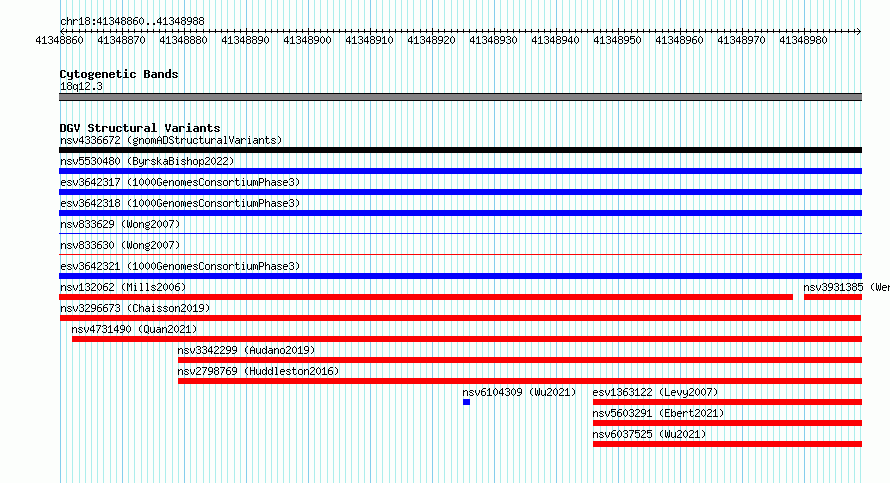This screenshot has width=890, height=483.
Task: Open nsv833629 (Wong2007) label
Action: coord(120,224)
